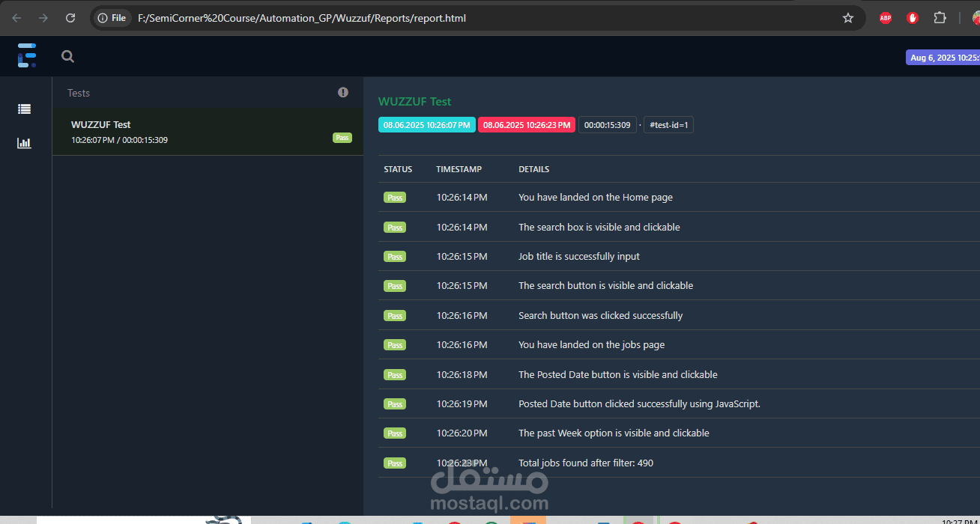This screenshot has height=524, width=980.
Task: Click the end time badge 10:26:23 PM
Action: (x=526, y=125)
